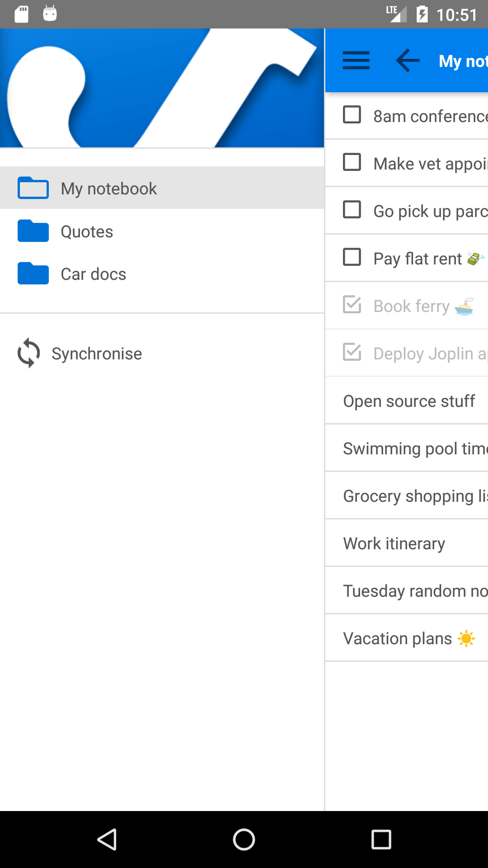Tick the Make vet appointment checkbox

click(352, 162)
